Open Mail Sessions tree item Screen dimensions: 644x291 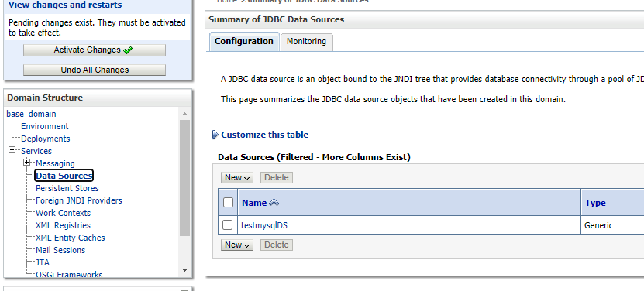tap(60, 249)
